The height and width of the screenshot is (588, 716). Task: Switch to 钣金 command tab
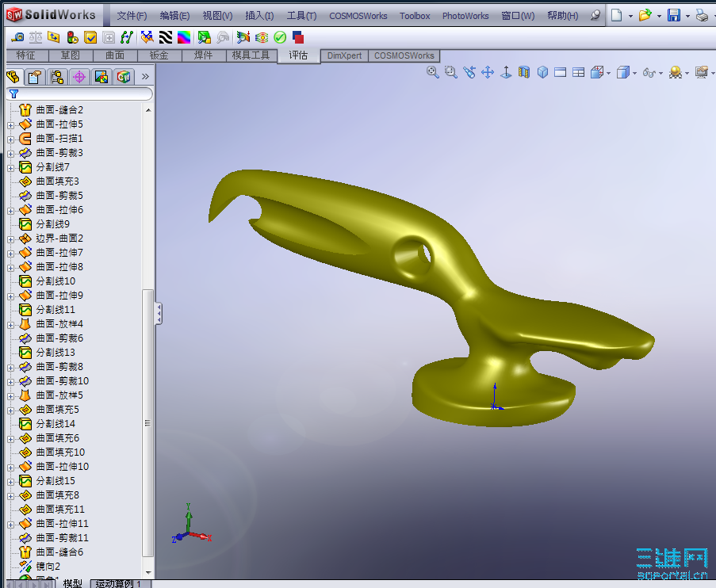click(x=159, y=55)
